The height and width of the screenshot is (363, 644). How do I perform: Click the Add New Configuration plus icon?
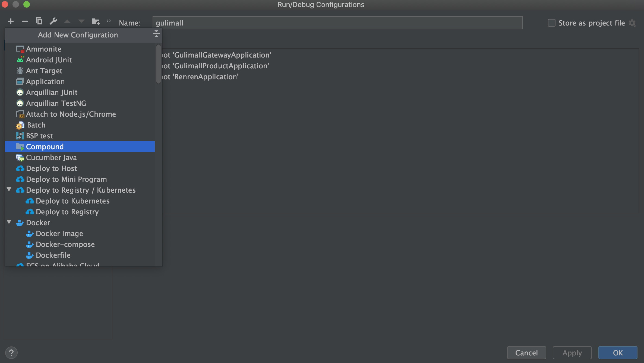(x=11, y=21)
